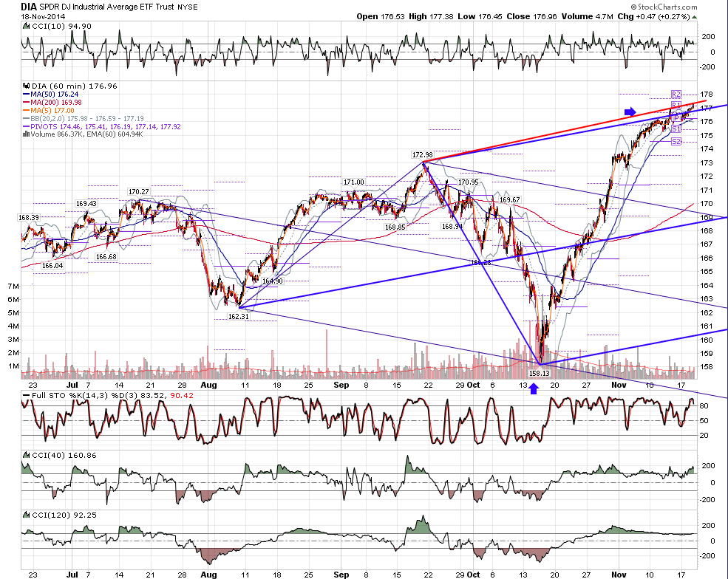
Task: Click the 169.43 price label
Action: coord(86,204)
